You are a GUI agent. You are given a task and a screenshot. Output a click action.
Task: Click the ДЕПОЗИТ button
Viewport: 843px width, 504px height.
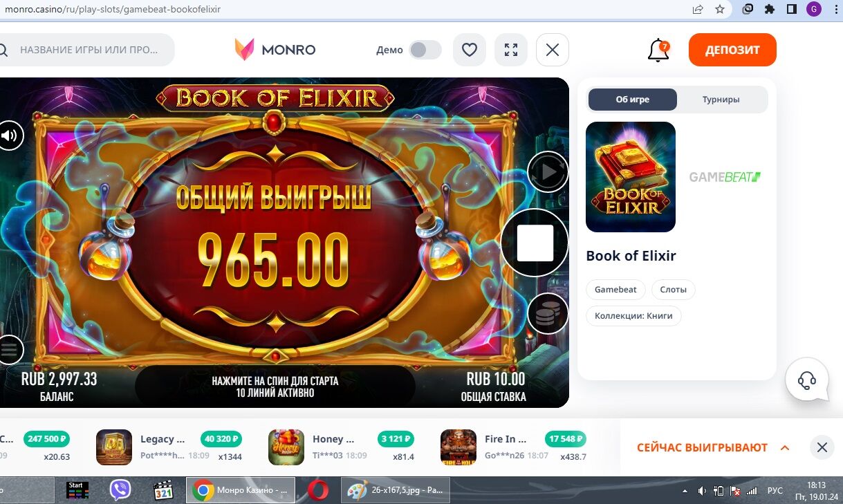[732, 50]
